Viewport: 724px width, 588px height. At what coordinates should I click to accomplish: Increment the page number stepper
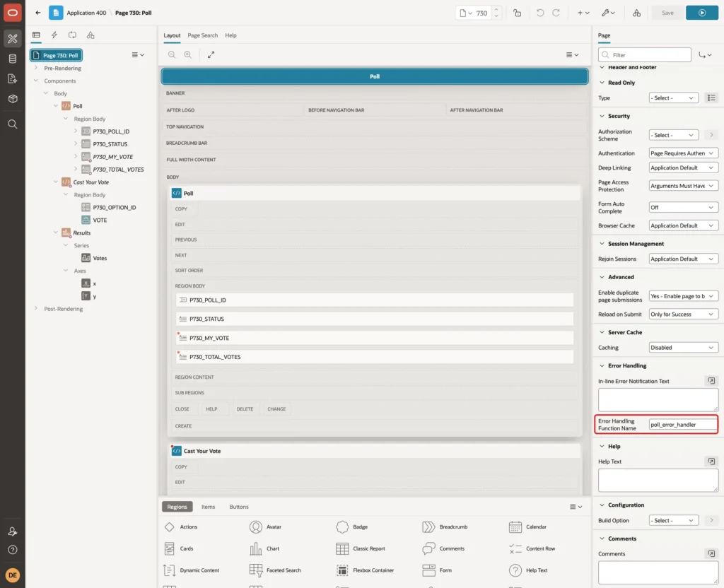point(496,9)
